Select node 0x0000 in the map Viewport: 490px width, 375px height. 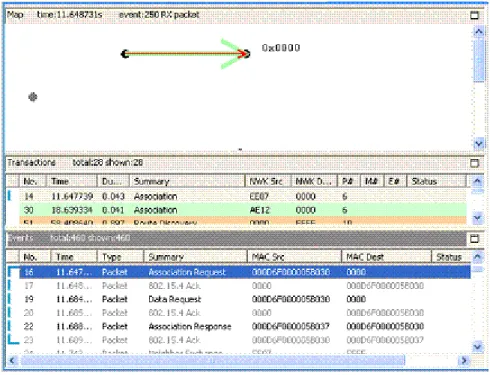pos(247,54)
